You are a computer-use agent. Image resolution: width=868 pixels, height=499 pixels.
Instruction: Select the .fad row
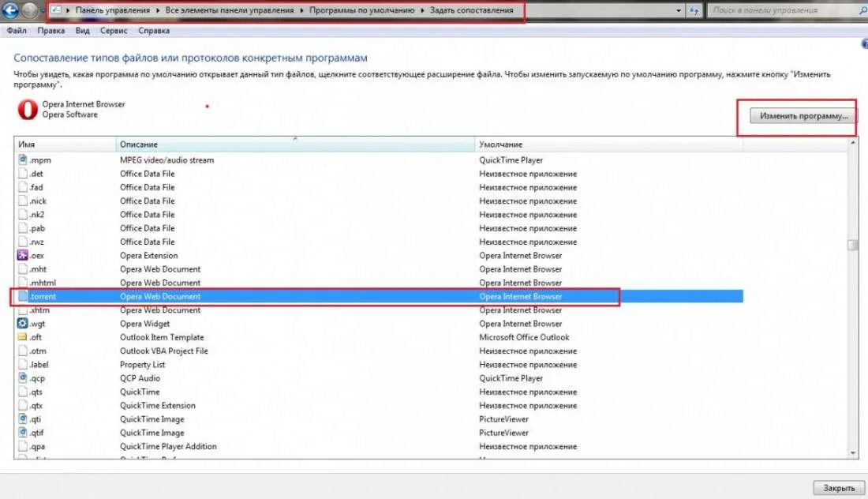[x=379, y=187]
